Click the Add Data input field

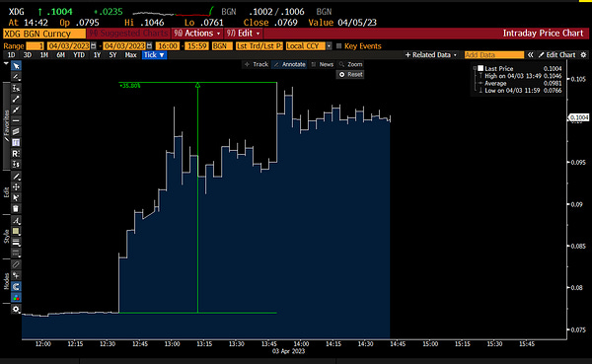click(x=494, y=55)
